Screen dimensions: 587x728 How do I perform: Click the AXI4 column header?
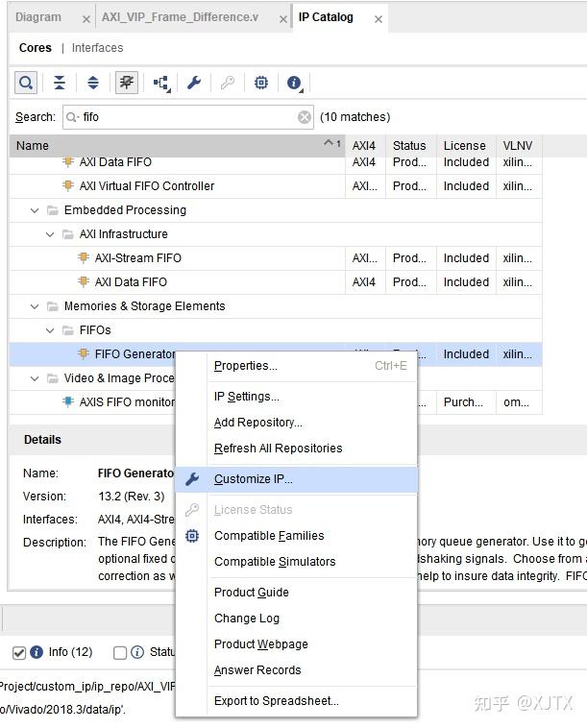coord(365,145)
